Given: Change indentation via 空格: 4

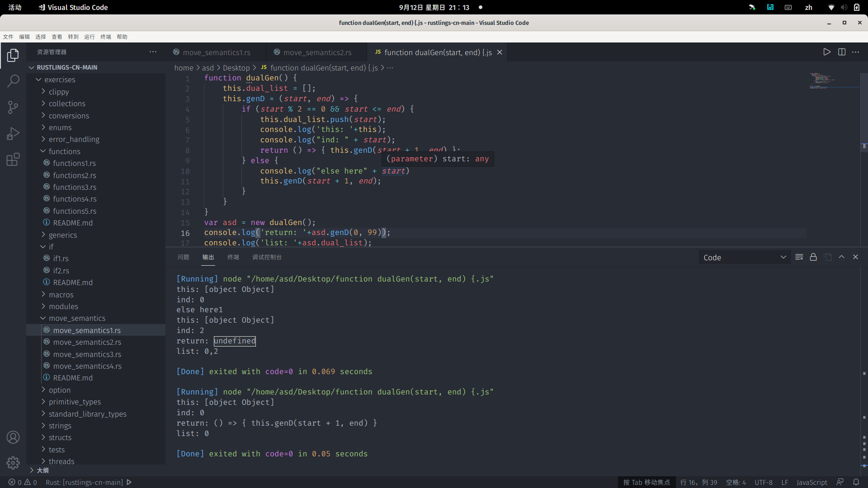Looking at the screenshot, I should click(x=736, y=482).
